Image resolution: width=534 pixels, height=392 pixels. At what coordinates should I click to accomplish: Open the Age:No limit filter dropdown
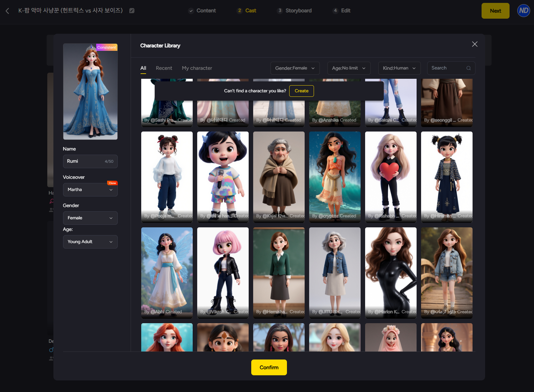349,68
